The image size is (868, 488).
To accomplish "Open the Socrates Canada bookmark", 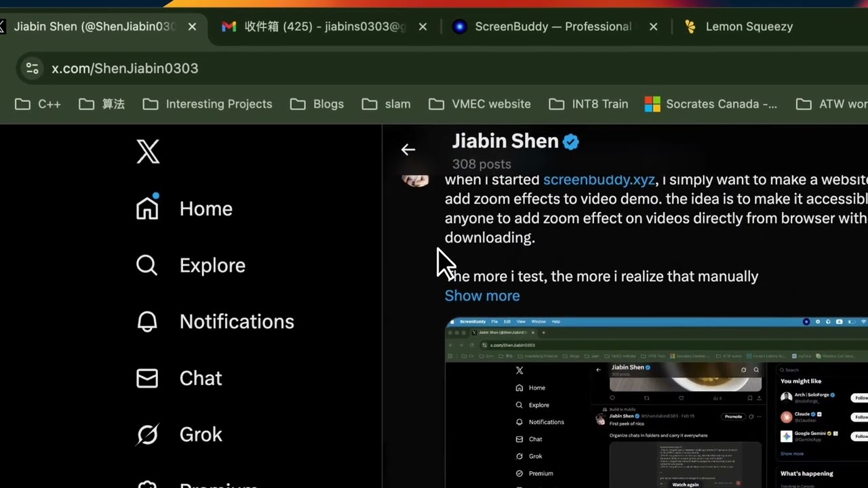I will point(711,104).
